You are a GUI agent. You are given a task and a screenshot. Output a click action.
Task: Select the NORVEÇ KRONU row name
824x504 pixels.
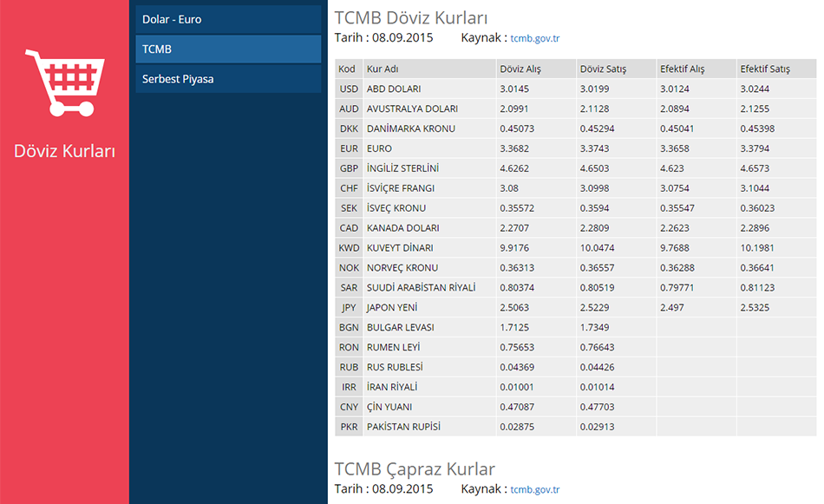tap(402, 268)
